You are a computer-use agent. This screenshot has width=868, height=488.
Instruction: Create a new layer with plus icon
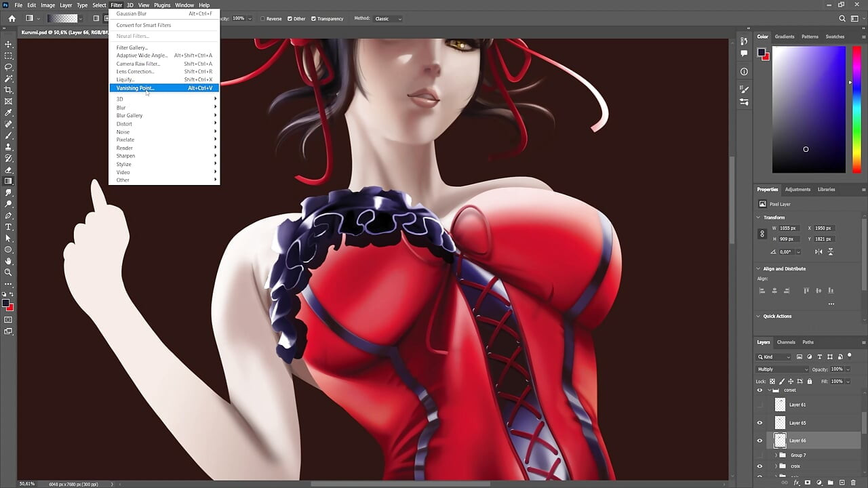843,482
